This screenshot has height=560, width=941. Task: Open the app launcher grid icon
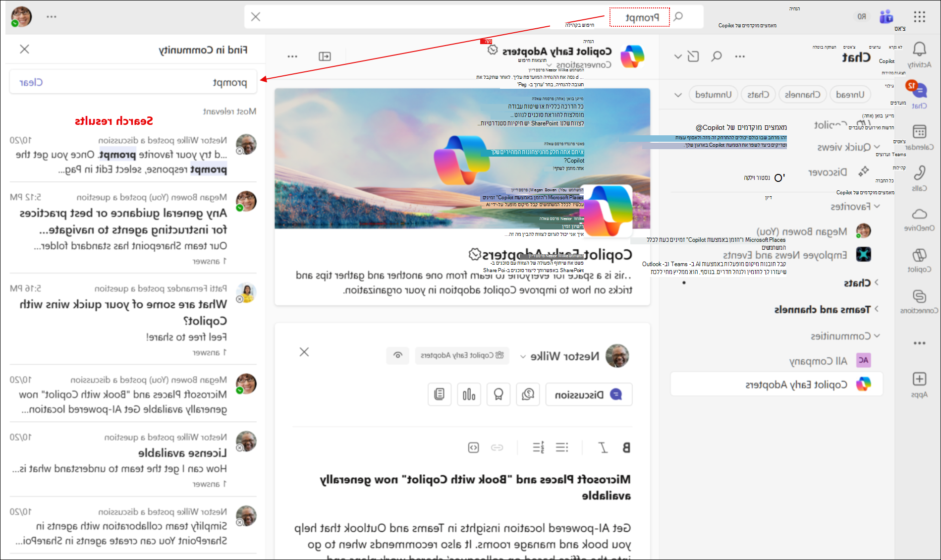point(920,17)
